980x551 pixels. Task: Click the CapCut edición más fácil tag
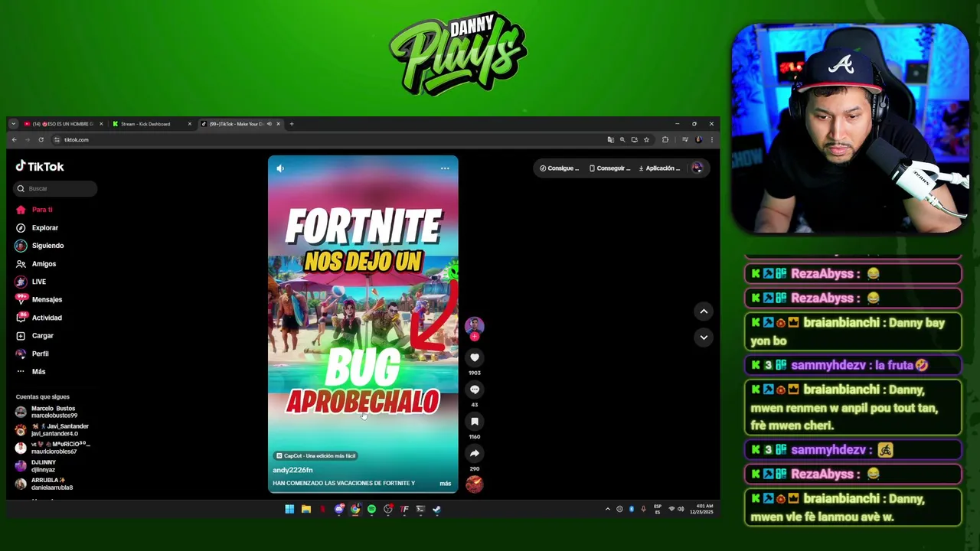315,455
